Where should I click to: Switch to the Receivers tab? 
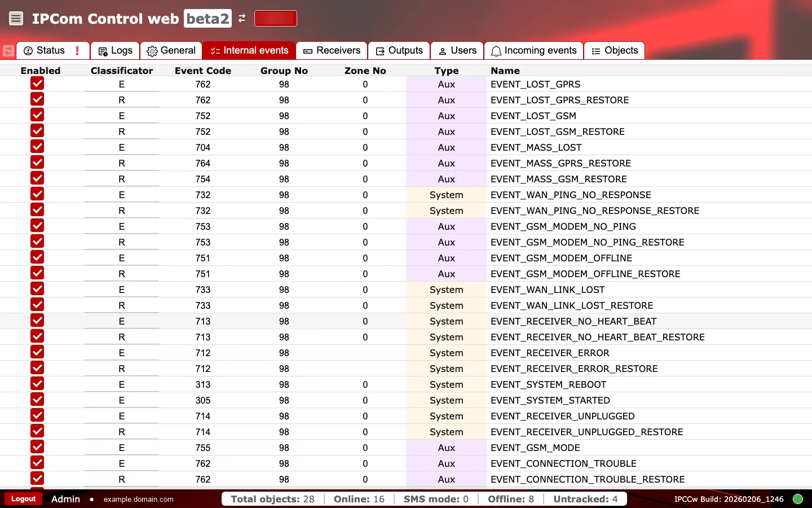pyautogui.click(x=332, y=50)
